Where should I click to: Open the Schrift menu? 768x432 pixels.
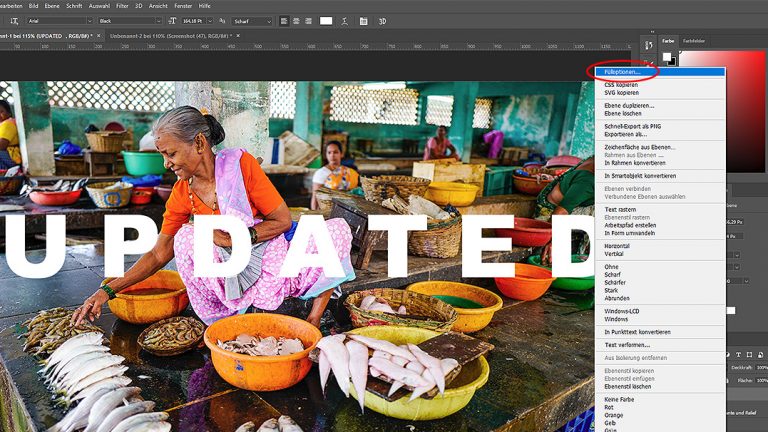coord(74,6)
